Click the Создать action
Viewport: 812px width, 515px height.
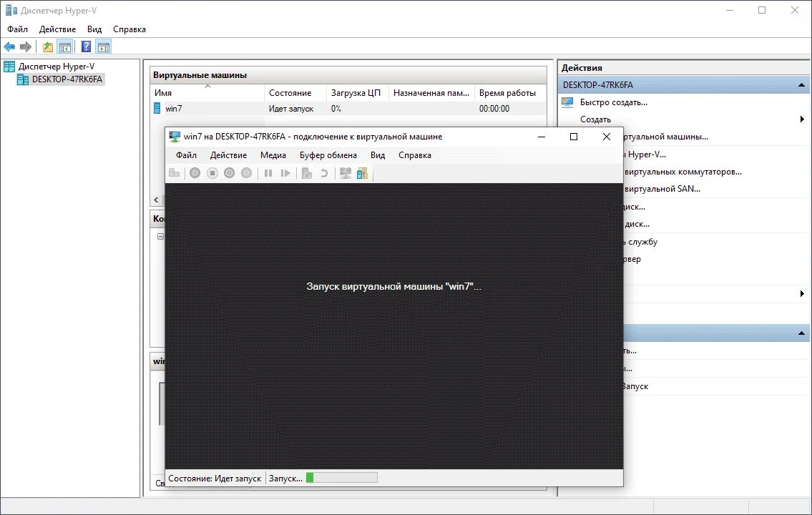(x=595, y=119)
